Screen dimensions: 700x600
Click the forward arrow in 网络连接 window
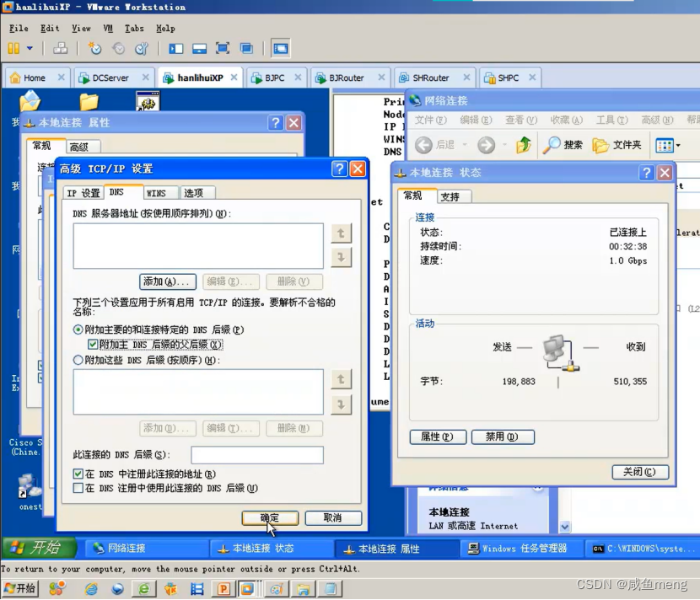[x=486, y=145]
